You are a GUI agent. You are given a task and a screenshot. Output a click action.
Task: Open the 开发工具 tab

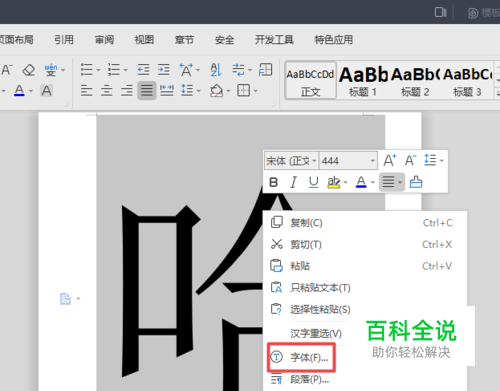tap(274, 40)
